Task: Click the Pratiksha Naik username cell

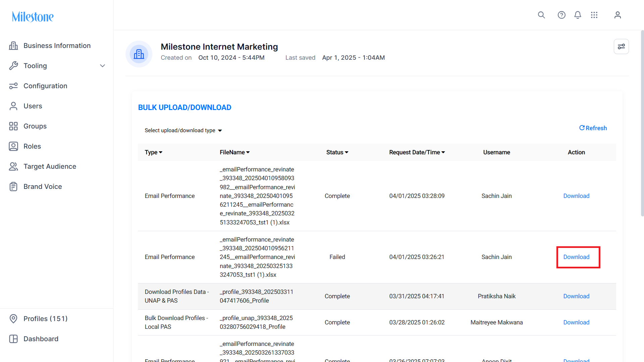Action: click(x=497, y=296)
